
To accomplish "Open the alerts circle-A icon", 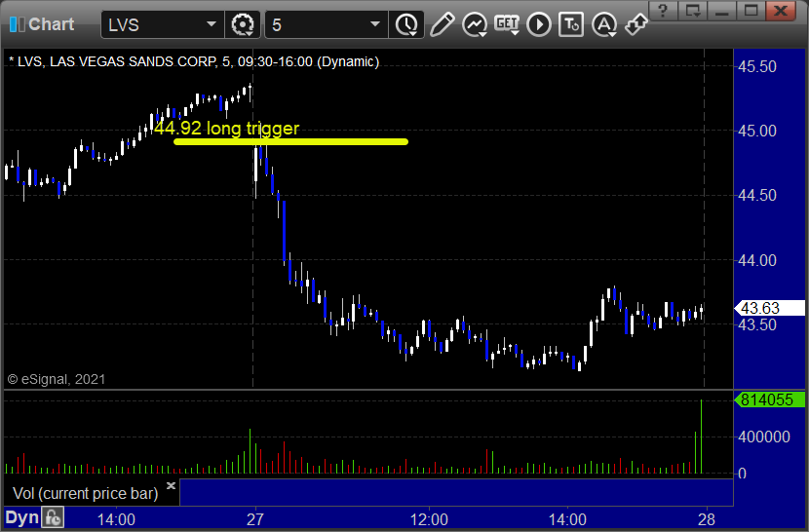I will (x=604, y=24).
